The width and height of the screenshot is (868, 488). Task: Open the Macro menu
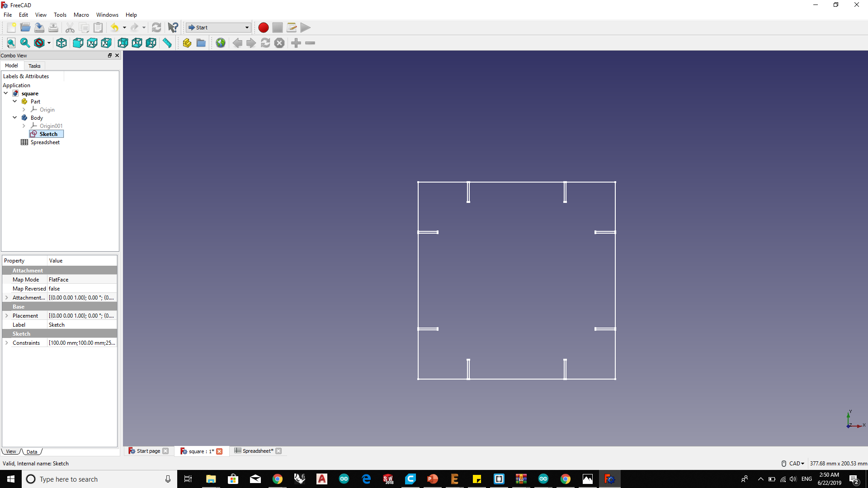tap(81, 15)
